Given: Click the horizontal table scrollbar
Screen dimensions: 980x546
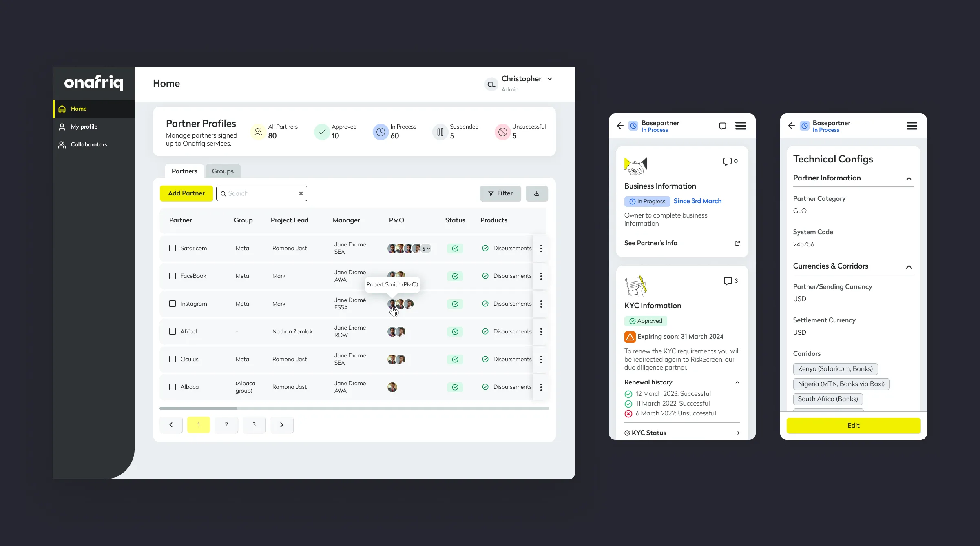Looking at the screenshot, I should 198,408.
